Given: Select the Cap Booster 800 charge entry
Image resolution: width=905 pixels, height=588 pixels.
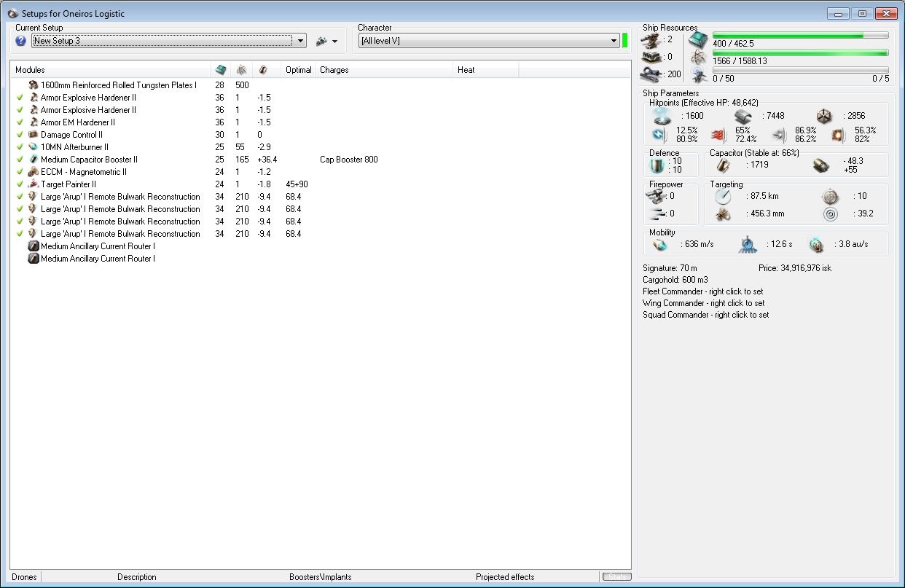Looking at the screenshot, I should tap(348, 160).
